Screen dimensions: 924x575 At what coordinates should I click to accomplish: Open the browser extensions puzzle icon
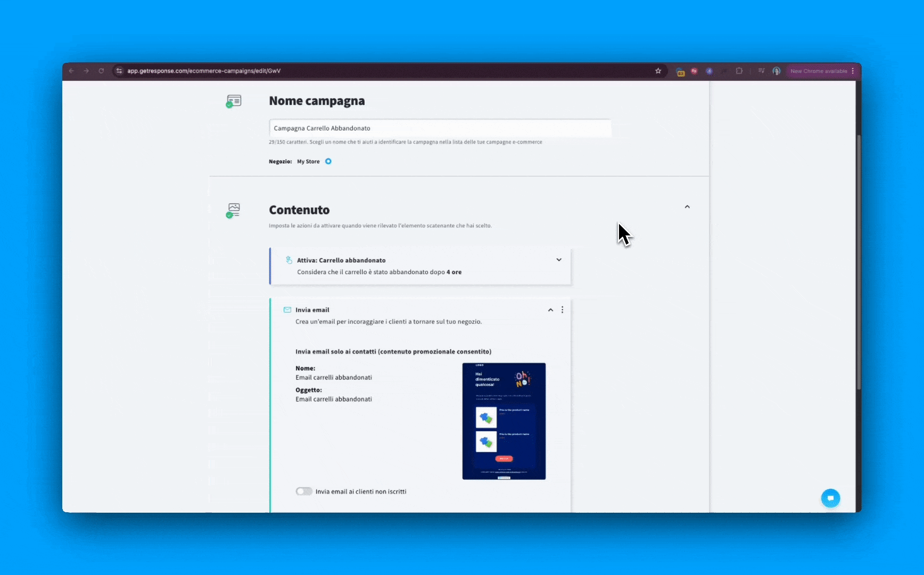click(739, 71)
